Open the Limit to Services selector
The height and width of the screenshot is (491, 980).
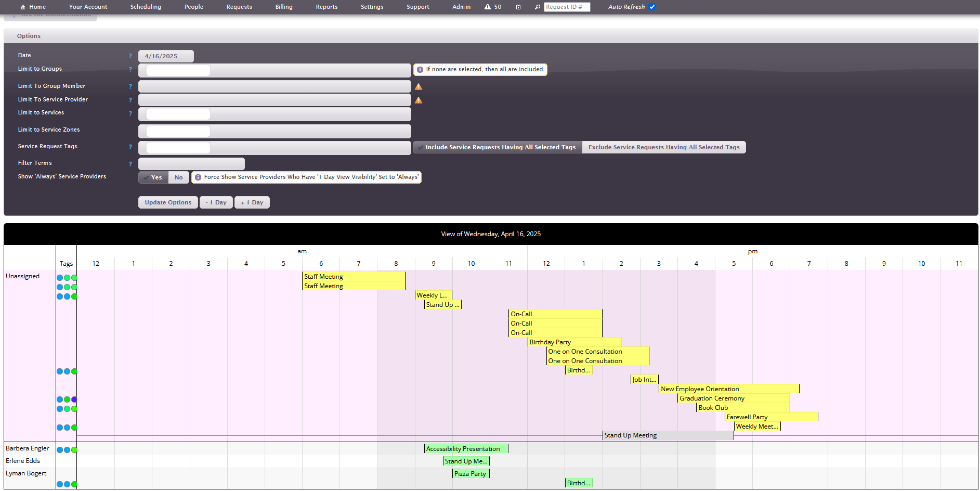click(x=274, y=114)
